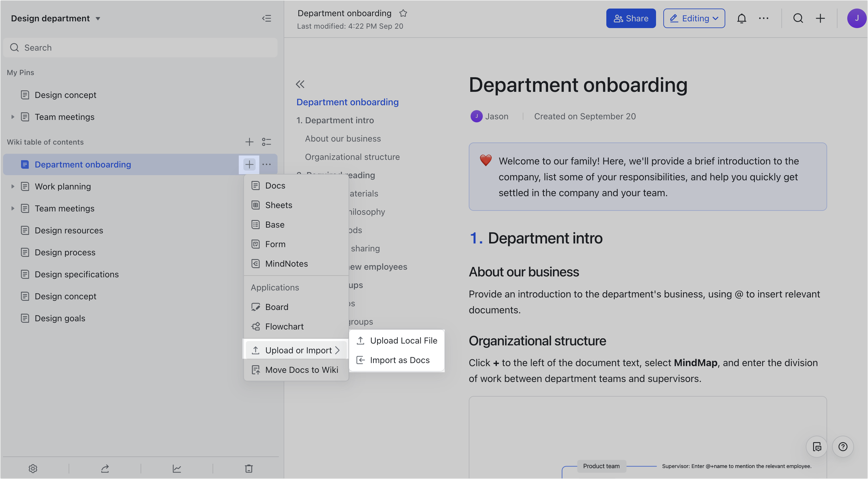Viewport: 868px width, 479px height.
Task: Collapse the sidebar with the top-left fold icon
Action: pos(267,18)
